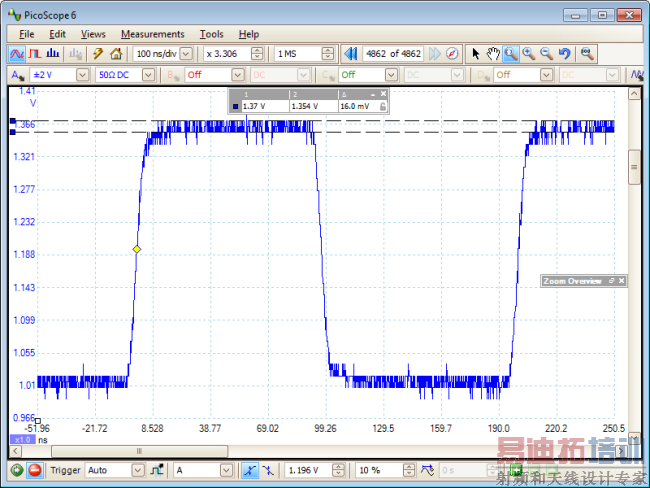Restore the Zoom Overview panel
The width and height of the screenshot is (650, 488).
click(x=611, y=281)
